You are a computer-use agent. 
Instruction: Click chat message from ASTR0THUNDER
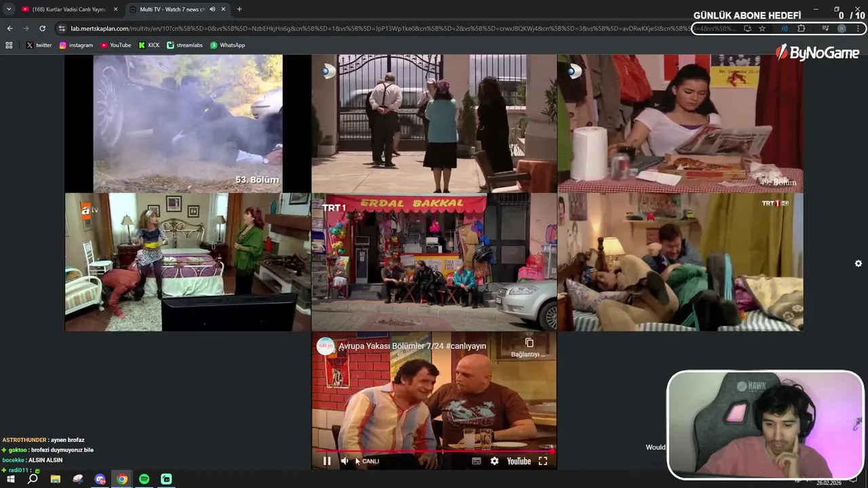click(43, 440)
